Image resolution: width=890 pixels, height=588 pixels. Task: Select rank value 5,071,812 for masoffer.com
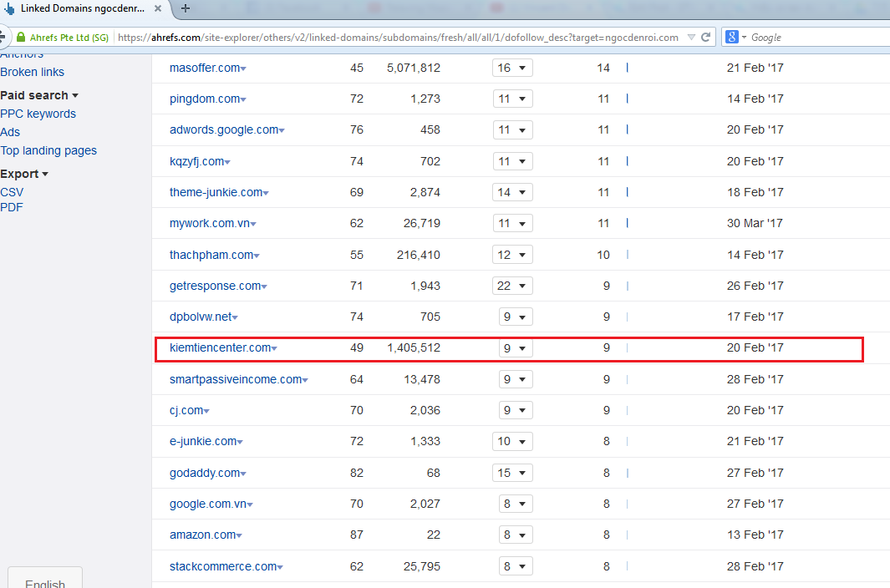(x=413, y=68)
